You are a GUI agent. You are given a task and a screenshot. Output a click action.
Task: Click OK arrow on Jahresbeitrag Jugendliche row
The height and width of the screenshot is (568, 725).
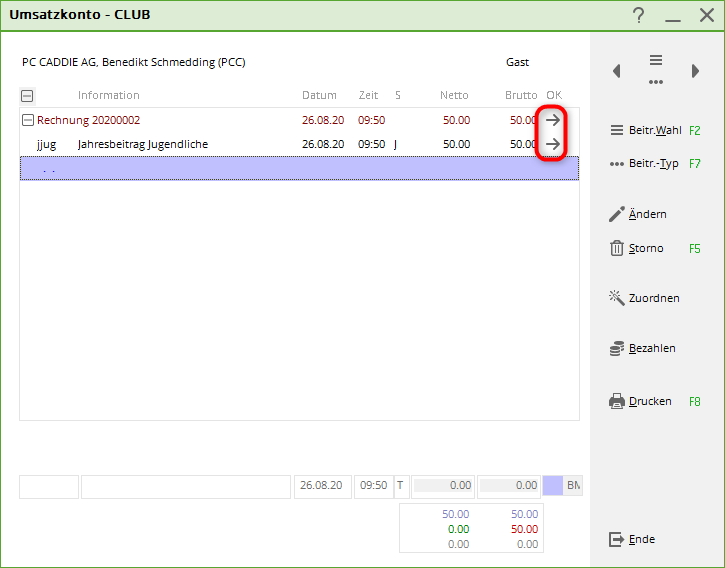click(x=552, y=144)
